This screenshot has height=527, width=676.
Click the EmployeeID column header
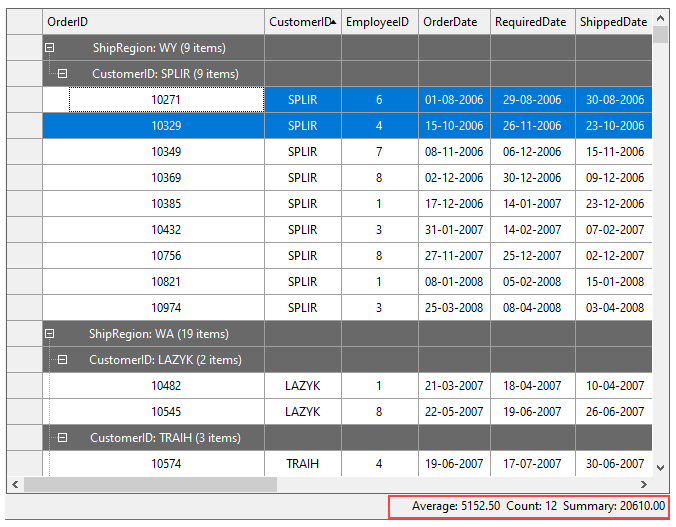[378, 22]
